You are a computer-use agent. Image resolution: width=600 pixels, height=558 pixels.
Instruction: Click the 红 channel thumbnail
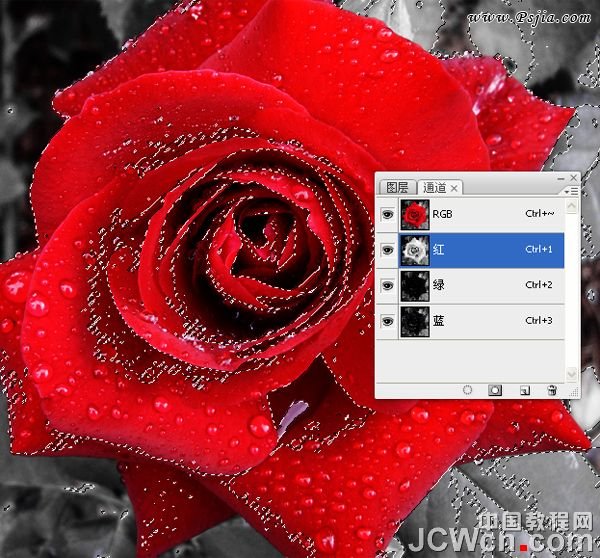(415, 250)
